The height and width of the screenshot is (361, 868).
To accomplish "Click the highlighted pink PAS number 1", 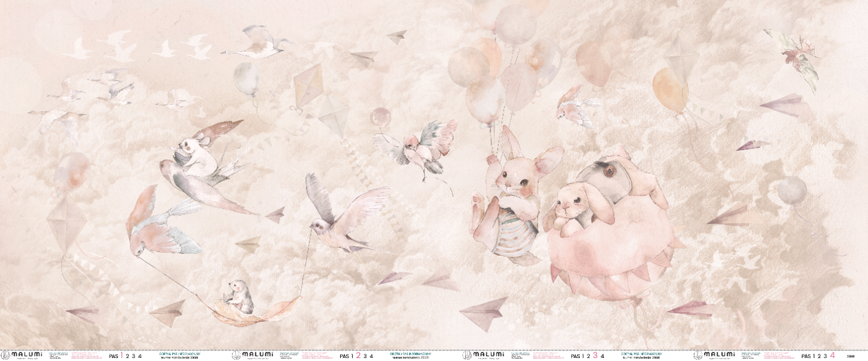I will (121, 355).
